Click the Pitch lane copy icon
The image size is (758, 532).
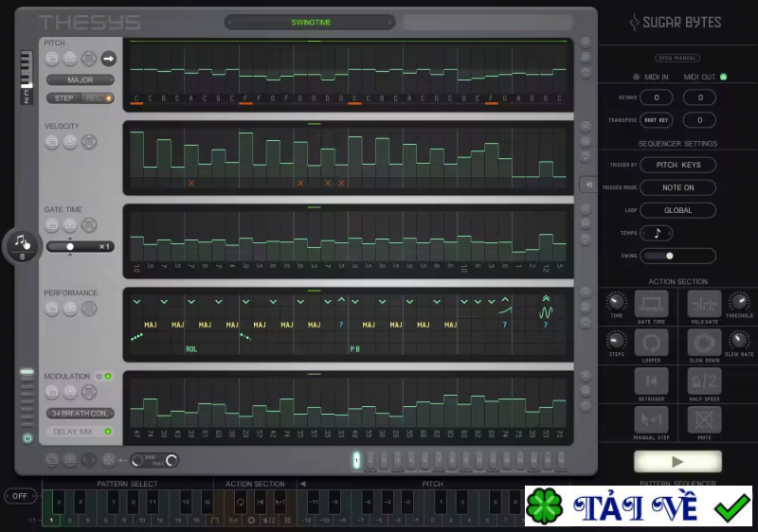[x=52, y=59]
